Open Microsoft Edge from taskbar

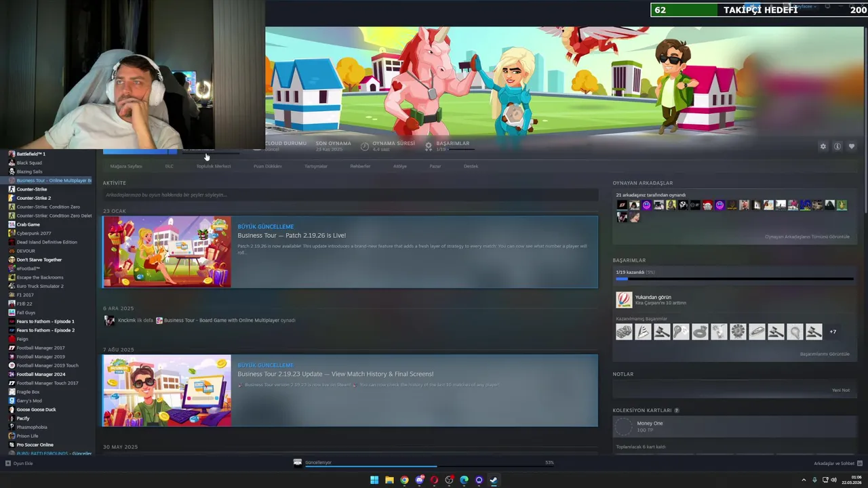tap(464, 480)
